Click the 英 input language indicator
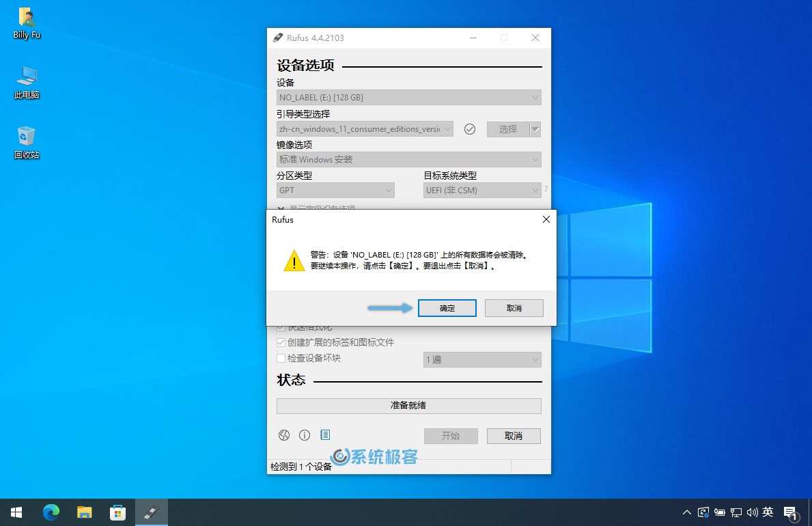The image size is (812, 526). pyautogui.click(x=768, y=512)
